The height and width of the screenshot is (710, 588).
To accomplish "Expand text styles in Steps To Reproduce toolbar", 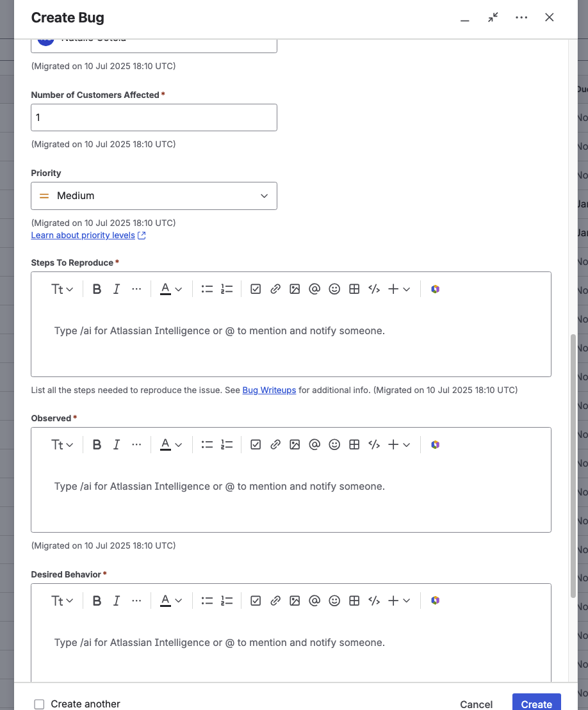I will [61, 289].
